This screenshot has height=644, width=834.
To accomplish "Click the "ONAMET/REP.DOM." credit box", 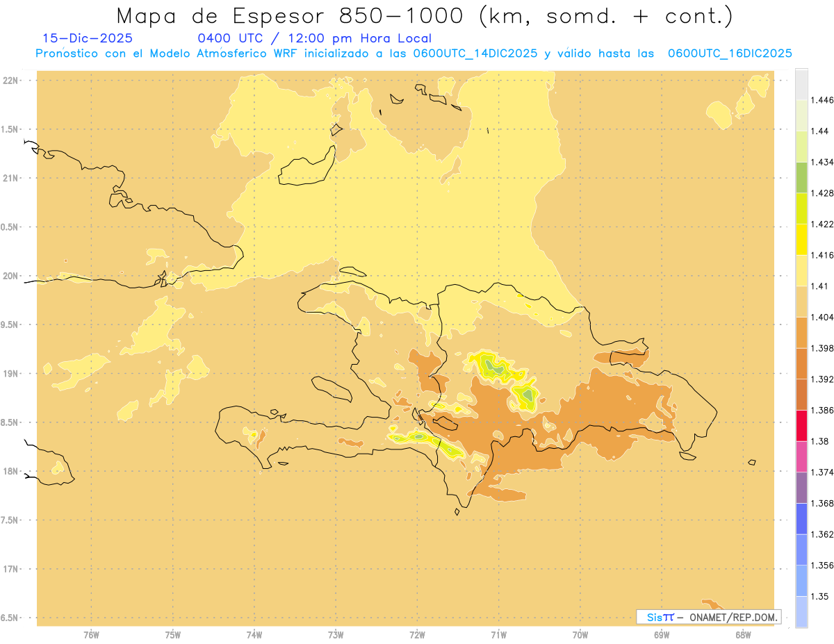I will 708,617.
